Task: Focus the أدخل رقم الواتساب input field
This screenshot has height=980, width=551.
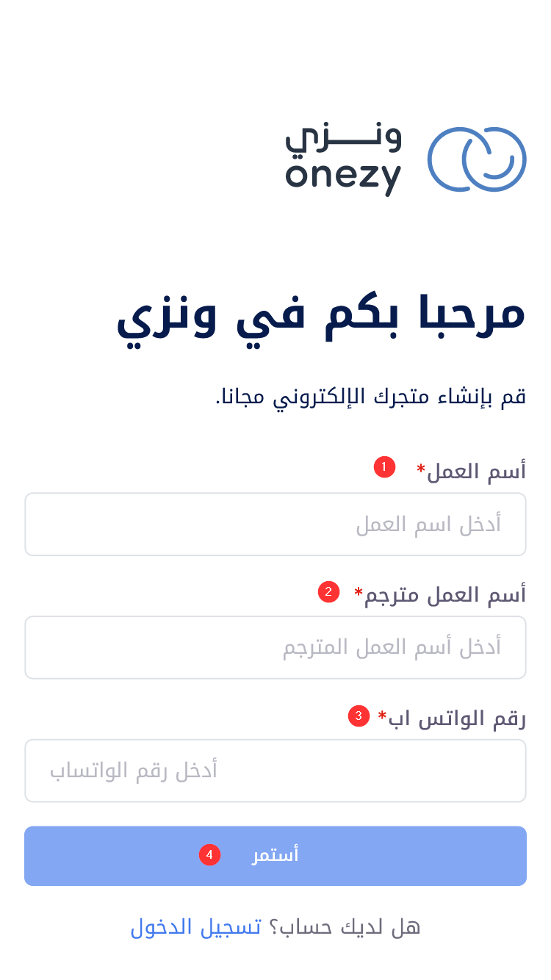Action: click(x=275, y=771)
